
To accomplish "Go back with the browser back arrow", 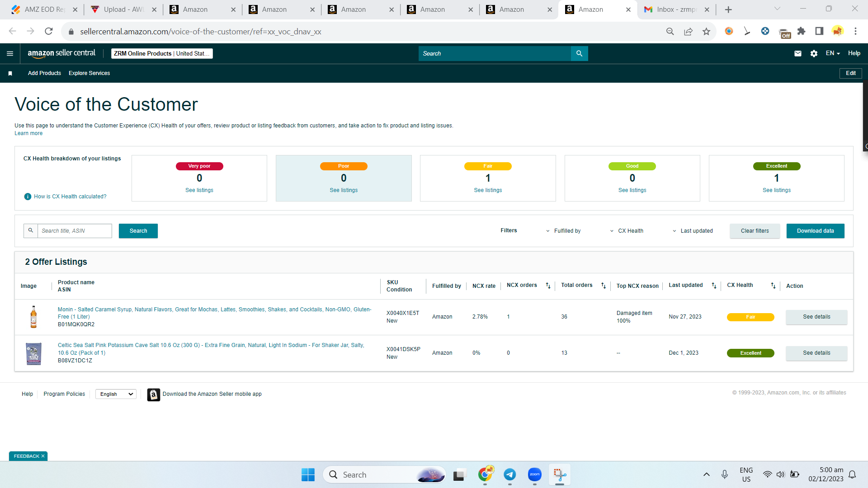I will click(12, 31).
